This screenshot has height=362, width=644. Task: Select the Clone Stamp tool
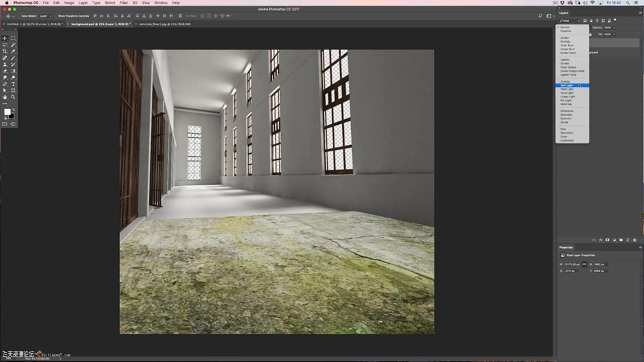tap(5, 65)
